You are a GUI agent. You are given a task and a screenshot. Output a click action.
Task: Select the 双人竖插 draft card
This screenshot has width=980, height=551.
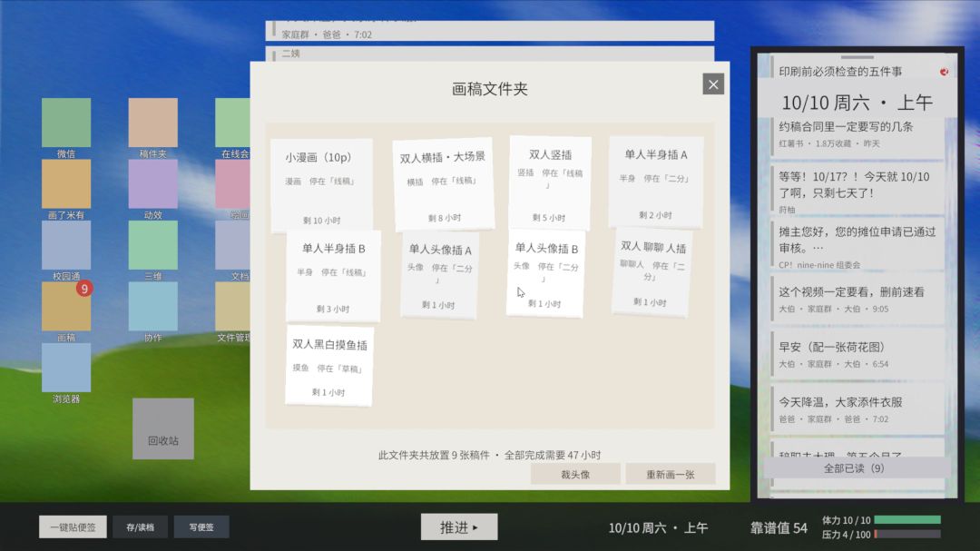pos(549,183)
